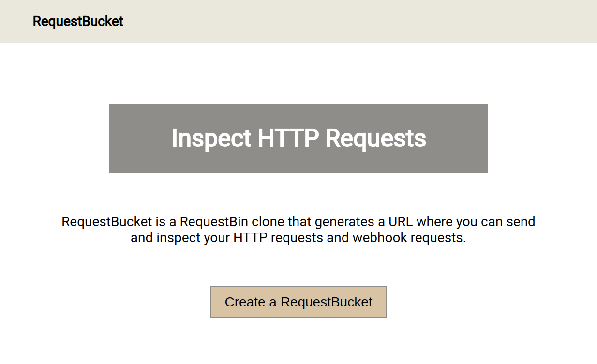
Task: Click the RequestBucket logo in the header
Action: click(78, 22)
